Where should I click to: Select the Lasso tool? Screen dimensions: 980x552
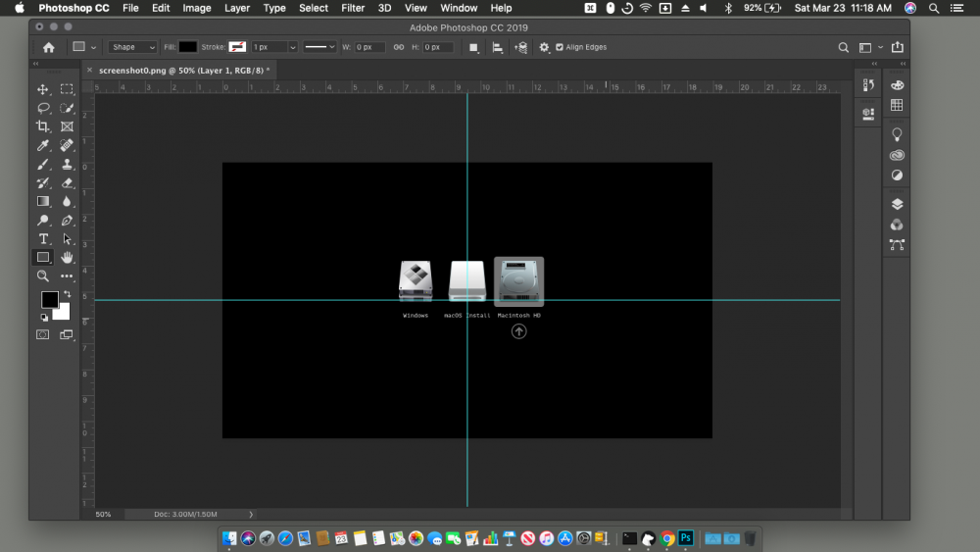click(x=42, y=108)
